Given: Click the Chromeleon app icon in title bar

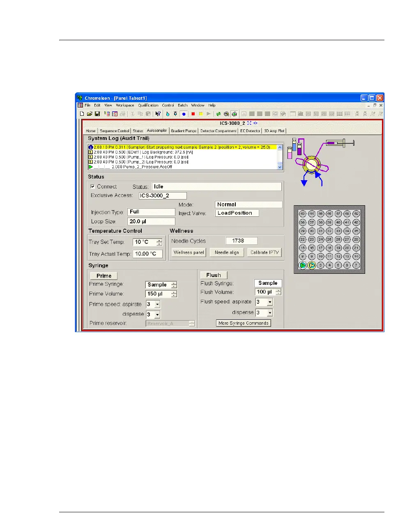Looking at the screenshot, I should (80, 98).
